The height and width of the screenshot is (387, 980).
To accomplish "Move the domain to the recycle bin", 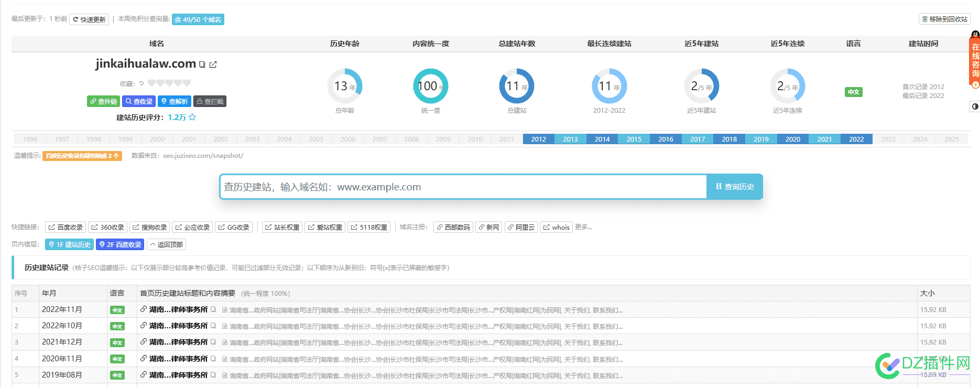I will (945, 19).
